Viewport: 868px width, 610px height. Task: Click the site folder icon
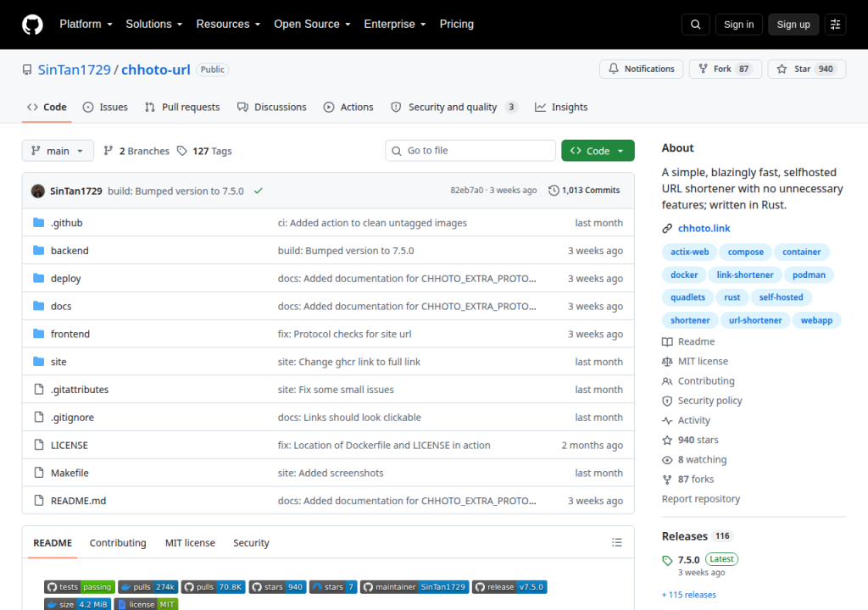pos(39,362)
